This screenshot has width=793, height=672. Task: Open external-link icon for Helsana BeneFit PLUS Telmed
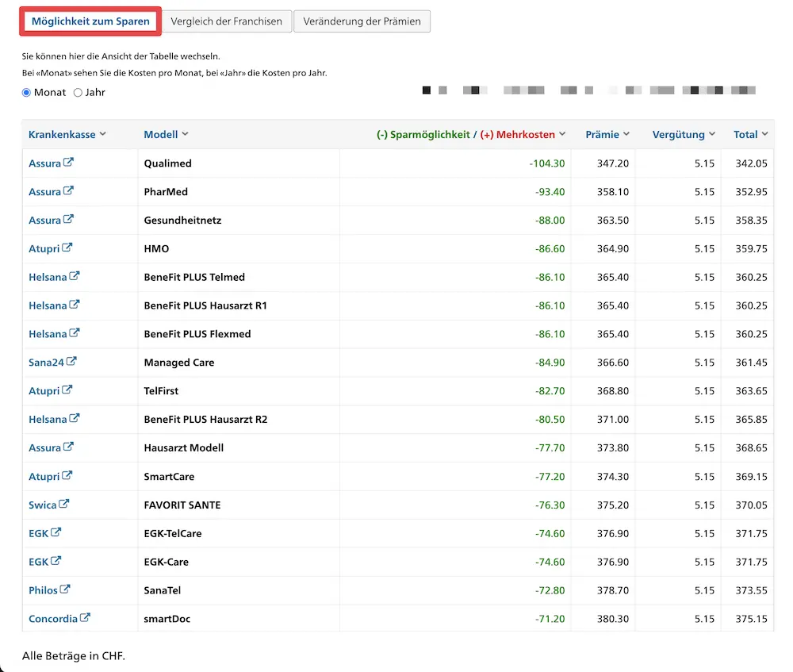click(x=75, y=276)
